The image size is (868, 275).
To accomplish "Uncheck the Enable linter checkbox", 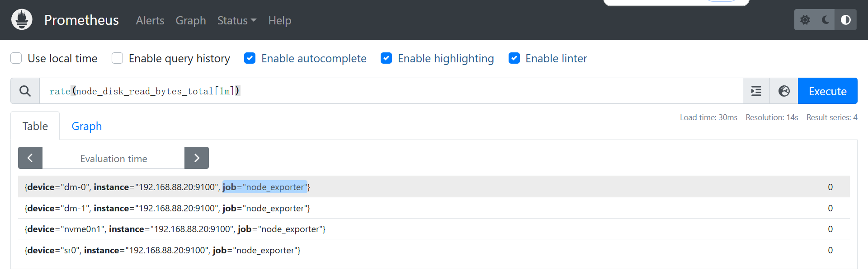I will [x=514, y=58].
